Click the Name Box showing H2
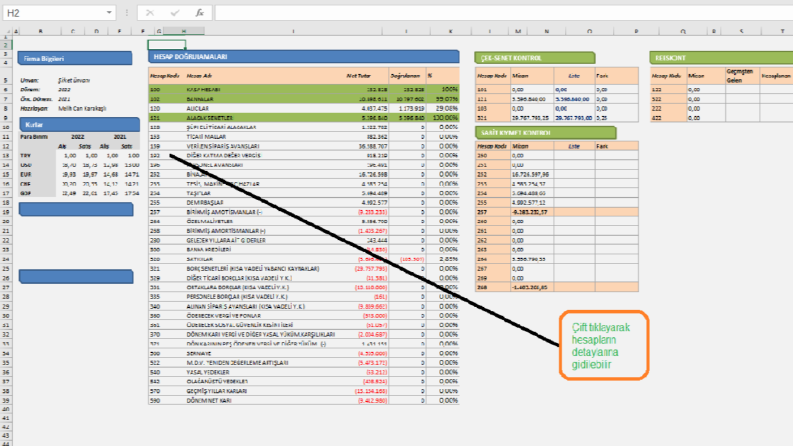 tap(59, 13)
